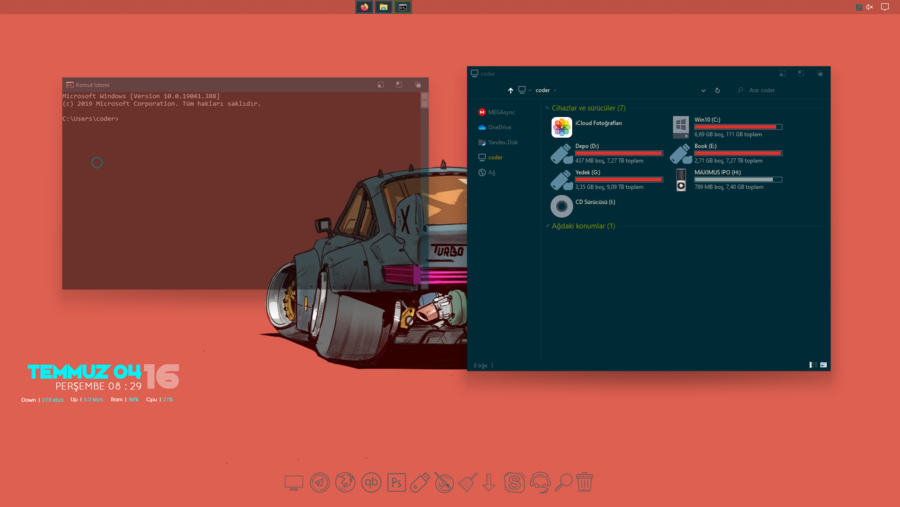Launch Skype from the dock
Screen dimensions: 900x507
point(515,482)
